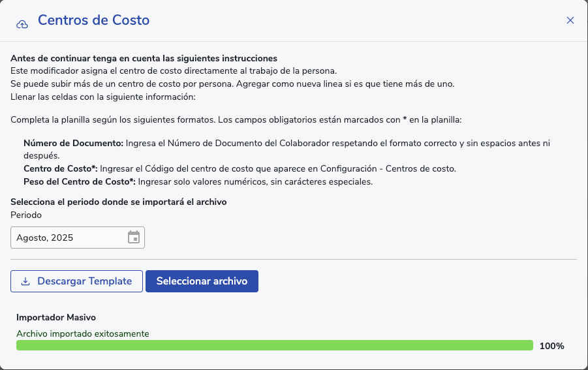Click 'Selecciona el periodo' section heading
Image resolution: width=588 pixels, height=370 pixels.
point(118,202)
